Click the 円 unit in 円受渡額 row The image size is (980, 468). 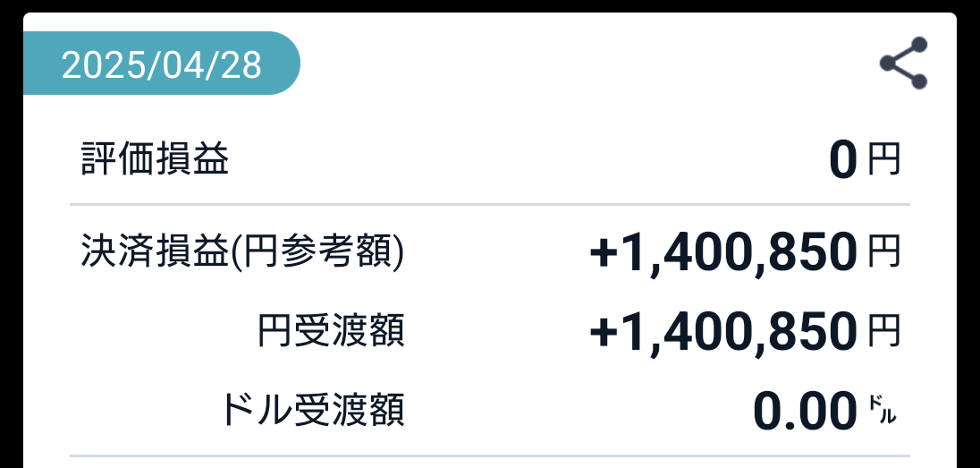(x=884, y=333)
